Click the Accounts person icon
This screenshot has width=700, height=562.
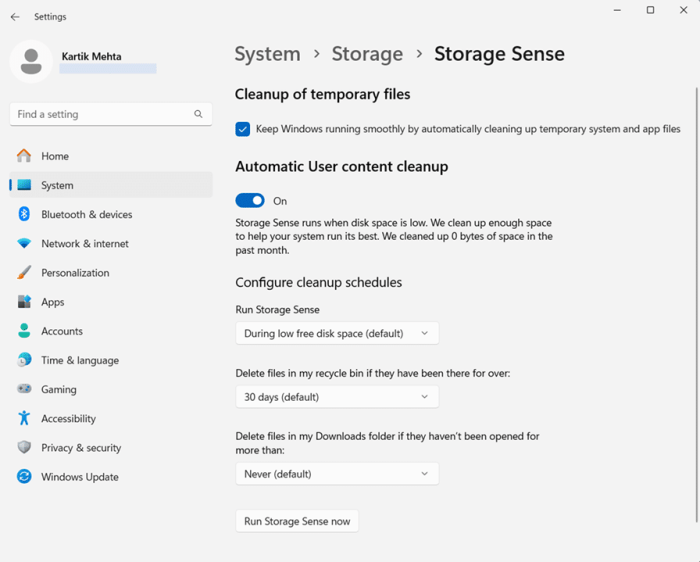(24, 331)
